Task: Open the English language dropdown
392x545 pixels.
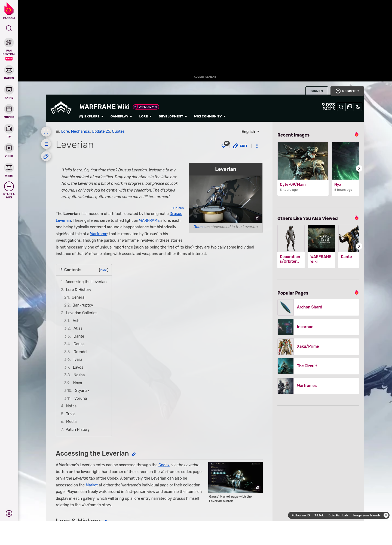Action: (250, 132)
